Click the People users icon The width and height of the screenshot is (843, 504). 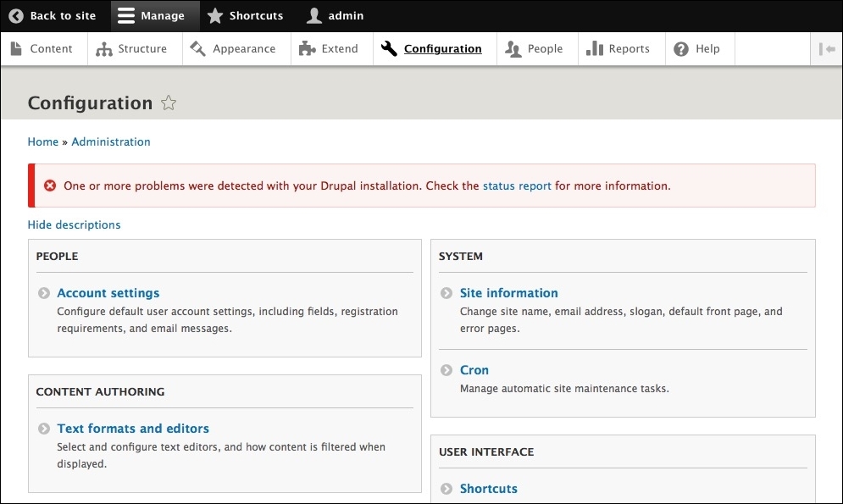point(513,49)
